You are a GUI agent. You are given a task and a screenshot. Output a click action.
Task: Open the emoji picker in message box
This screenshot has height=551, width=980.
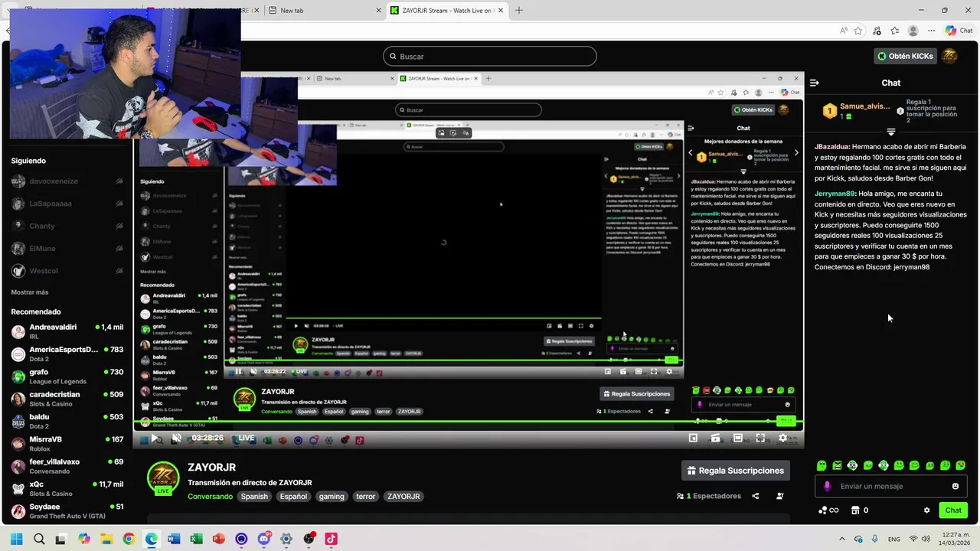pos(955,486)
